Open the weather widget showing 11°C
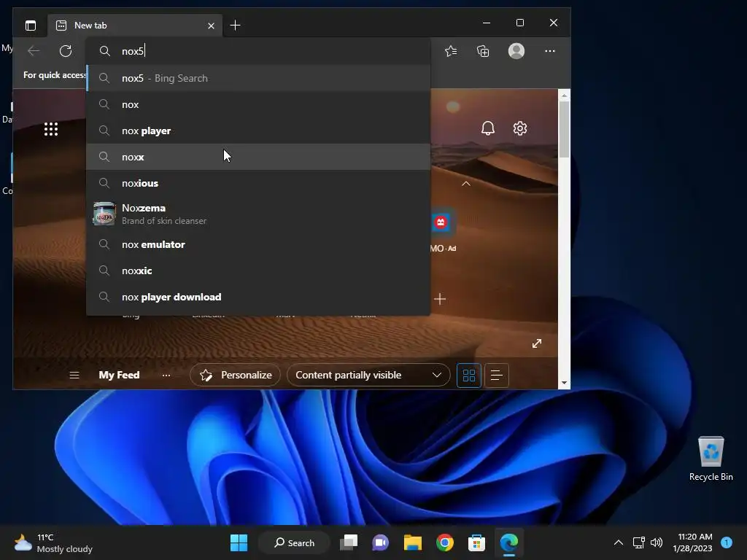747x560 pixels. click(53, 542)
